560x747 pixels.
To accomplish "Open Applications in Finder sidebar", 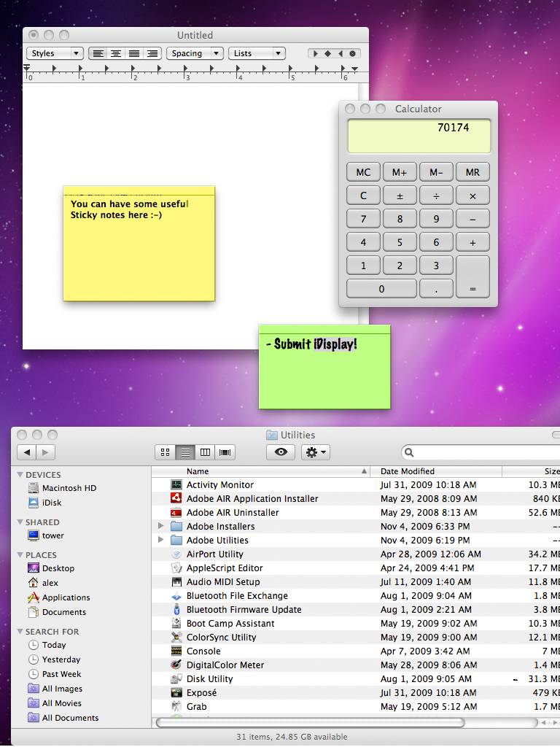I will point(58,597).
